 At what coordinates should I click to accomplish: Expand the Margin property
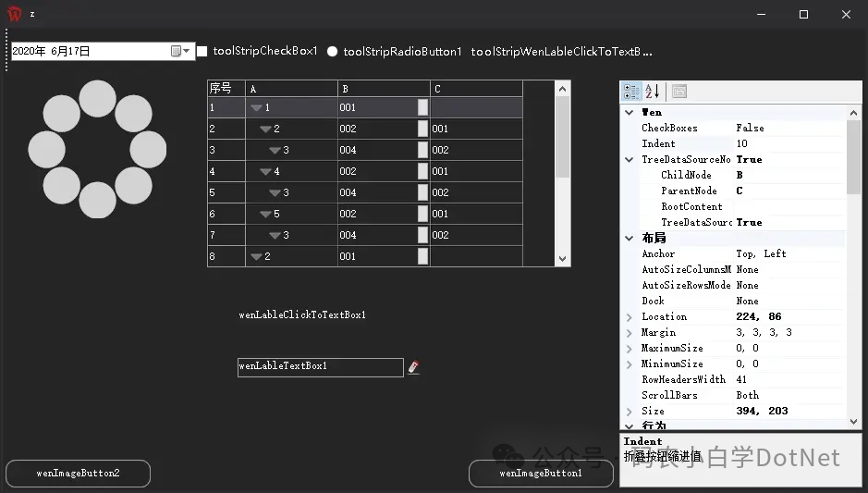(630, 332)
